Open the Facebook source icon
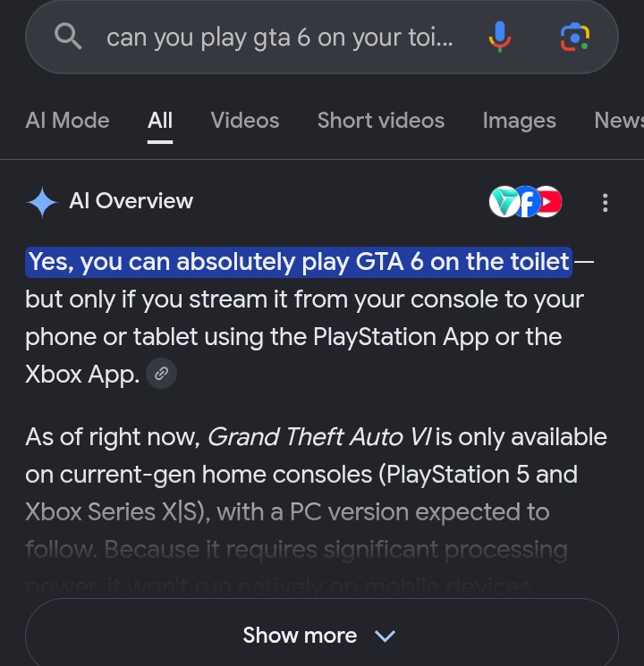 (x=527, y=201)
